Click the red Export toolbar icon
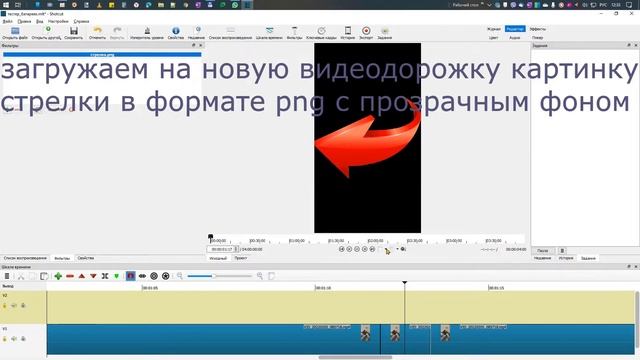The width and height of the screenshot is (640, 360). point(366,31)
